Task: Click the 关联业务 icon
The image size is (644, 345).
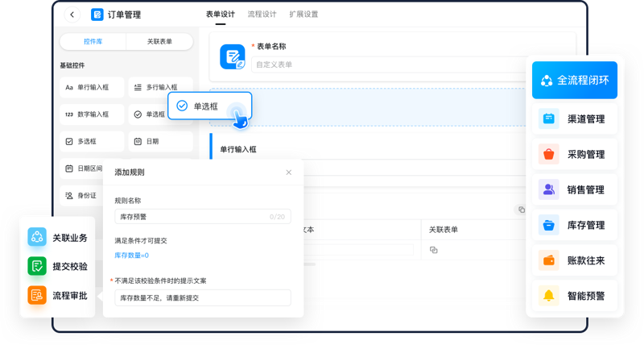Action: tap(37, 237)
